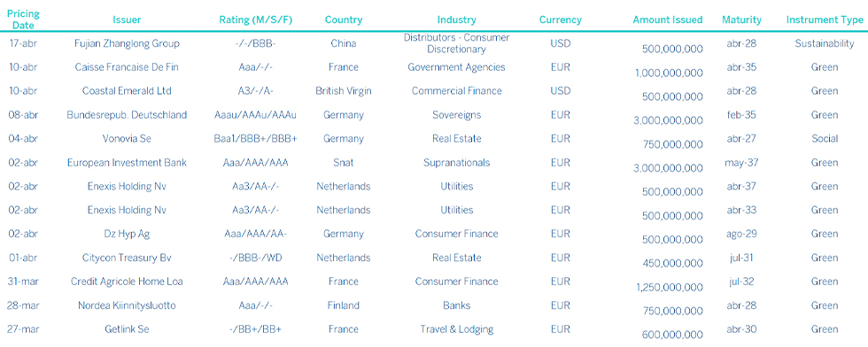Select the Getlink Se issuer cell
The width and height of the screenshot is (868, 347).
coord(127,329)
